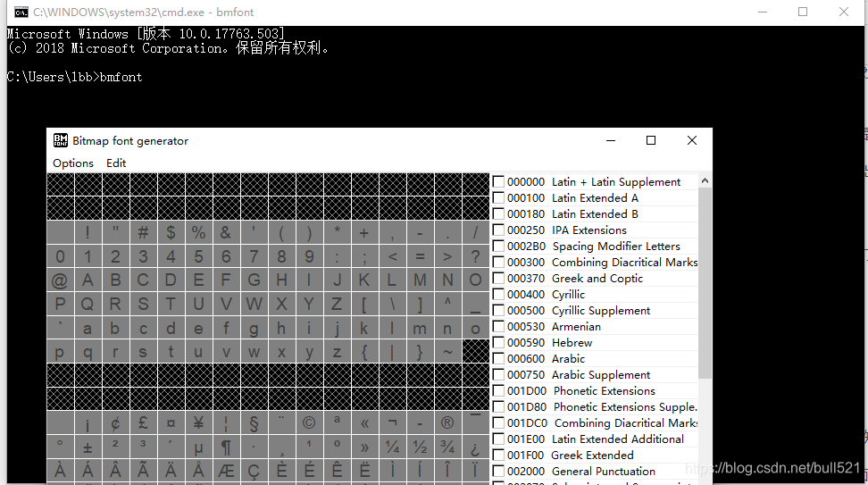
Task: Select the uppercase Z glyph cell
Action: pyautogui.click(x=338, y=304)
